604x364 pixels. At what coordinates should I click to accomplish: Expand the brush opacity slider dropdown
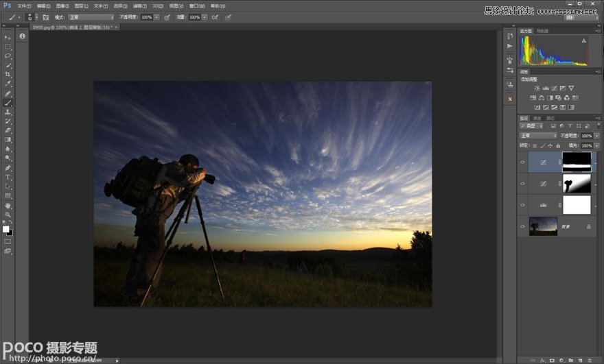click(157, 17)
